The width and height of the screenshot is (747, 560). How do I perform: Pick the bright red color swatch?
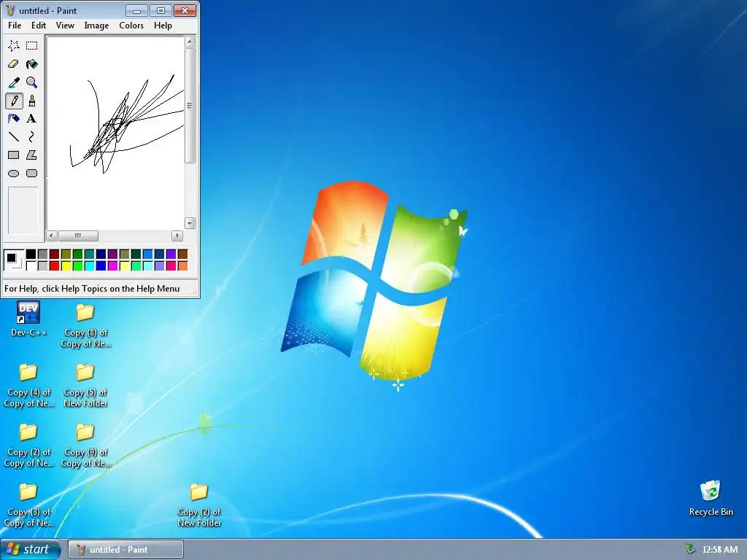tap(54, 265)
